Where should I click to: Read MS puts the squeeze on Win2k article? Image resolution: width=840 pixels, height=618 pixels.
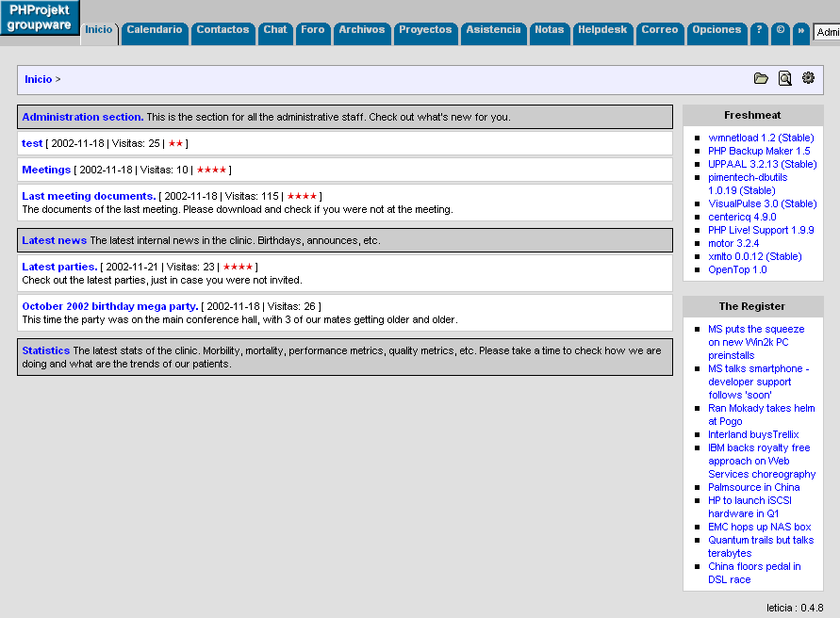[756, 342]
